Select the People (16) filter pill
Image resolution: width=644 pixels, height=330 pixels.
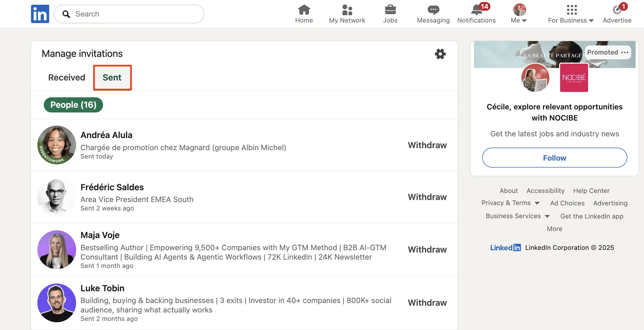point(73,105)
